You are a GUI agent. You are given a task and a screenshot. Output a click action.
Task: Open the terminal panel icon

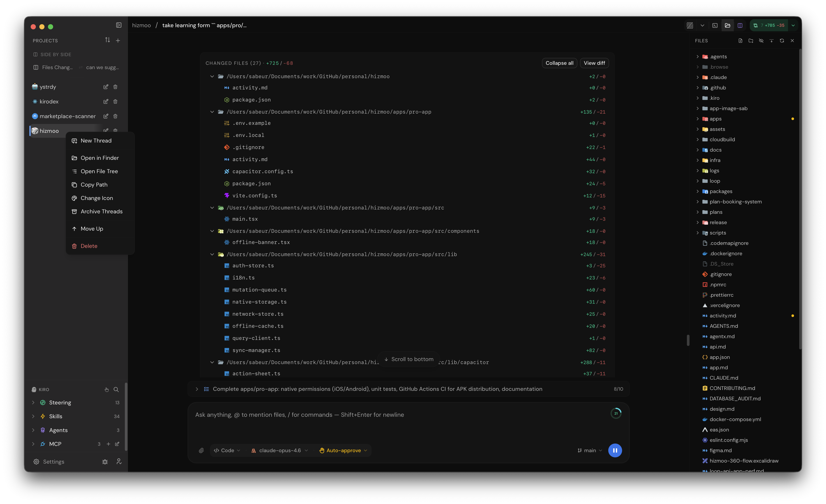(x=715, y=25)
